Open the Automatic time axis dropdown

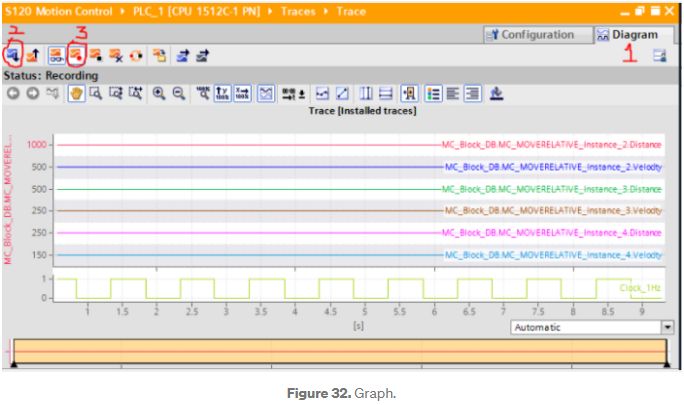(x=667, y=327)
